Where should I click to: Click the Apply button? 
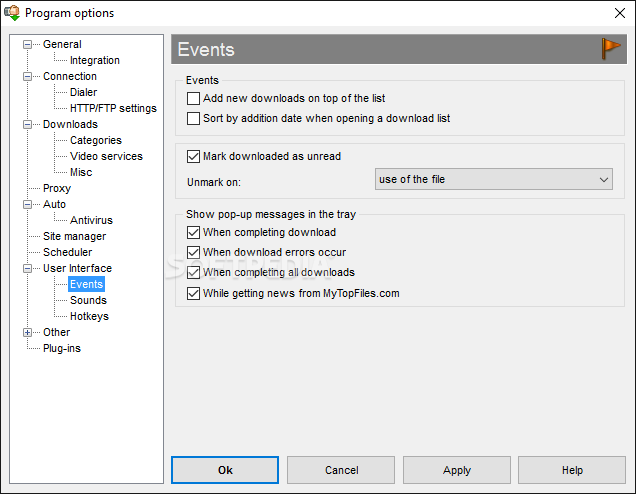457,470
